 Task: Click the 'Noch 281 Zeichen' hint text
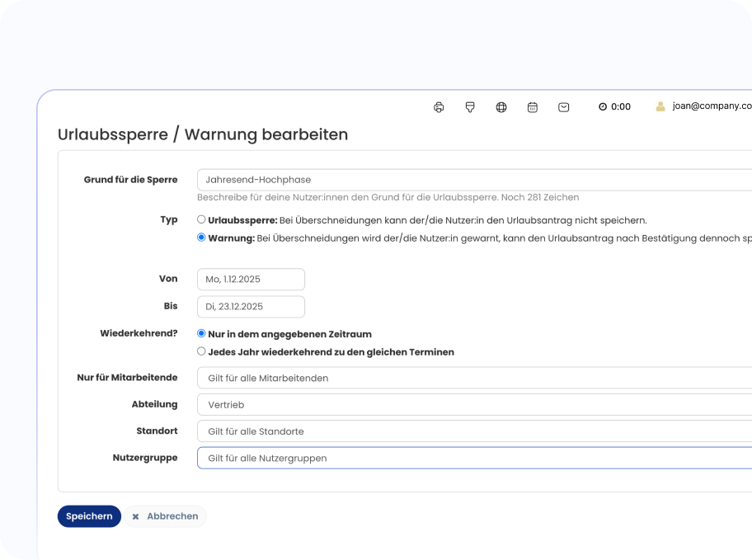(x=540, y=197)
